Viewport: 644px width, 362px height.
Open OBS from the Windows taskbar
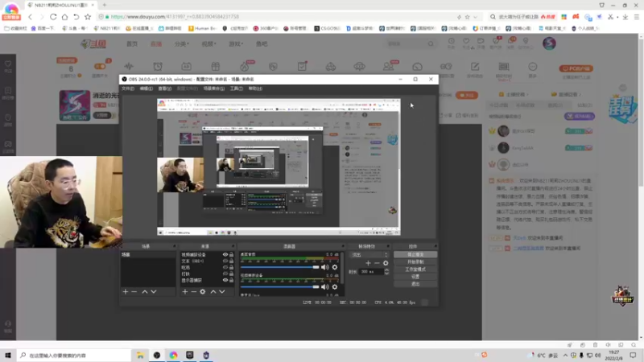click(157, 356)
